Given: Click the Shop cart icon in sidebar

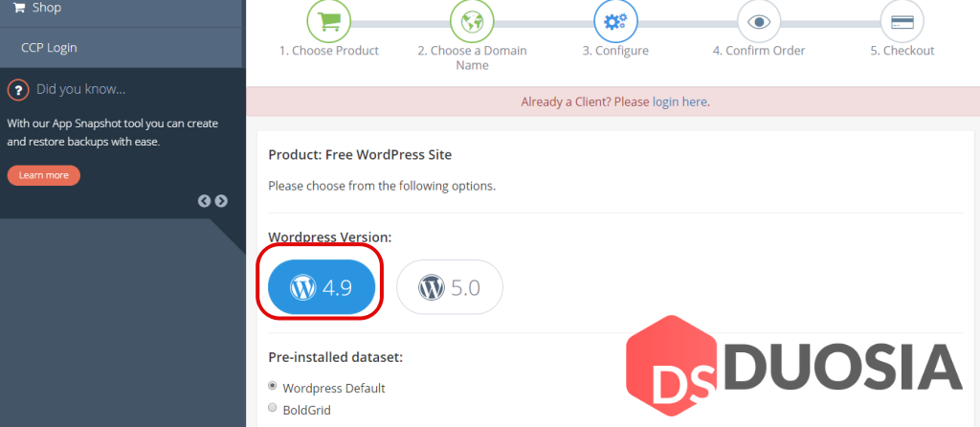Looking at the screenshot, I should click(x=19, y=8).
